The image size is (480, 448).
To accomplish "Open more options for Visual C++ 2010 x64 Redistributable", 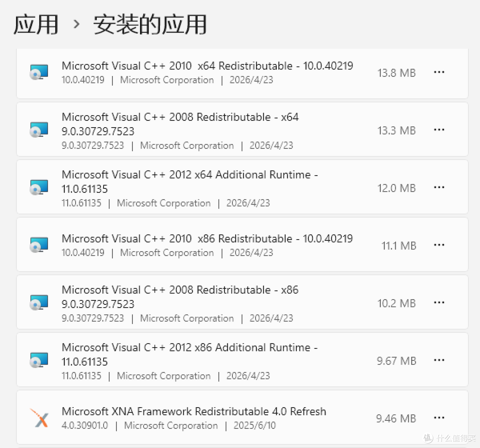I will 439,72.
